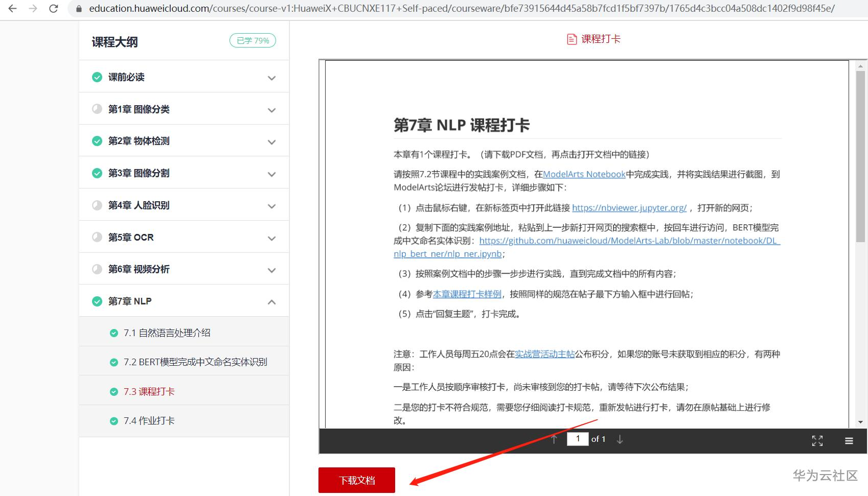Click the PDF page number field

pyautogui.click(x=578, y=439)
